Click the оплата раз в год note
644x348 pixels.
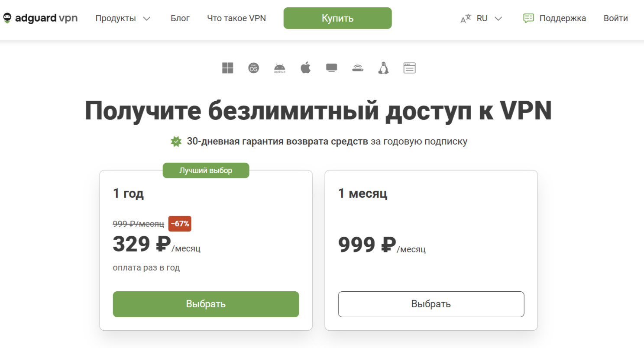click(x=146, y=267)
